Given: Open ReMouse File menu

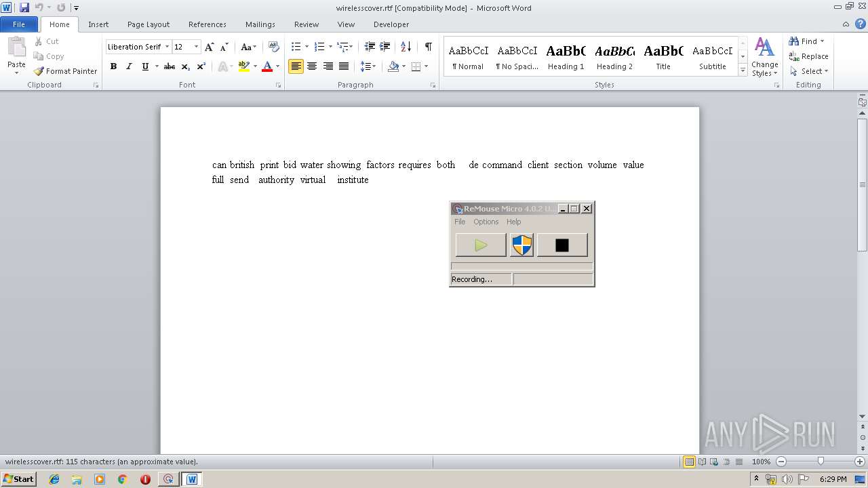Looking at the screenshot, I should pyautogui.click(x=460, y=222).
